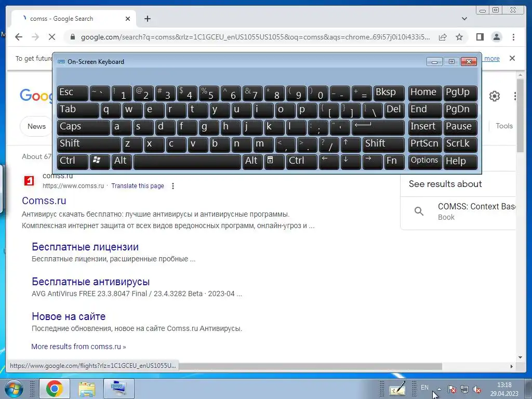Open the Comss.ru result link
The height and width of the screenshot is (399, 532).
[x=44, y=201]
